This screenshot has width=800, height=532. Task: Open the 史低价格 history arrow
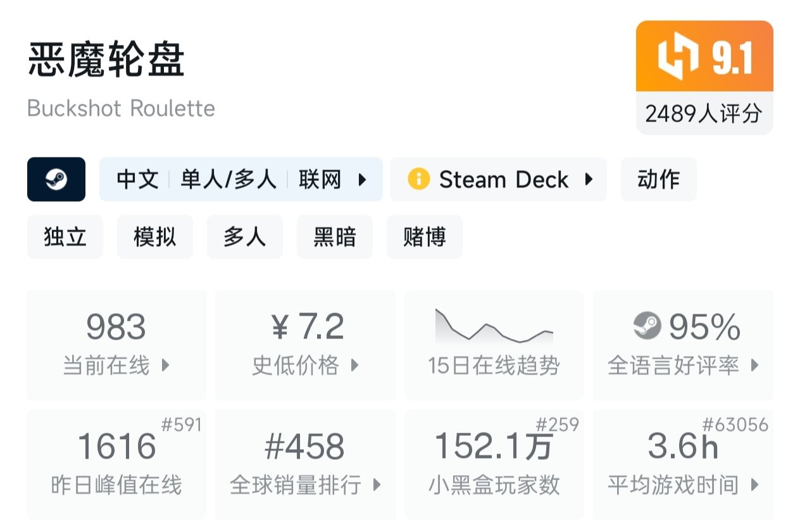[x=354, y=365]
